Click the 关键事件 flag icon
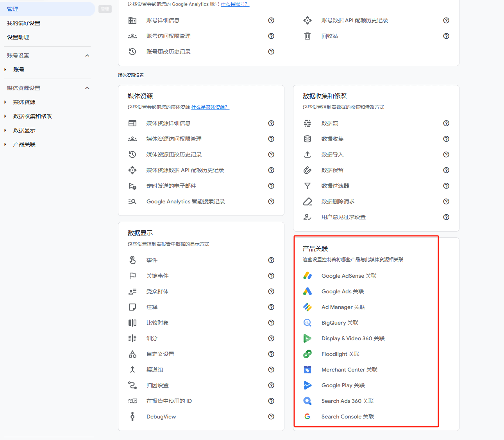 pos(132,276)
